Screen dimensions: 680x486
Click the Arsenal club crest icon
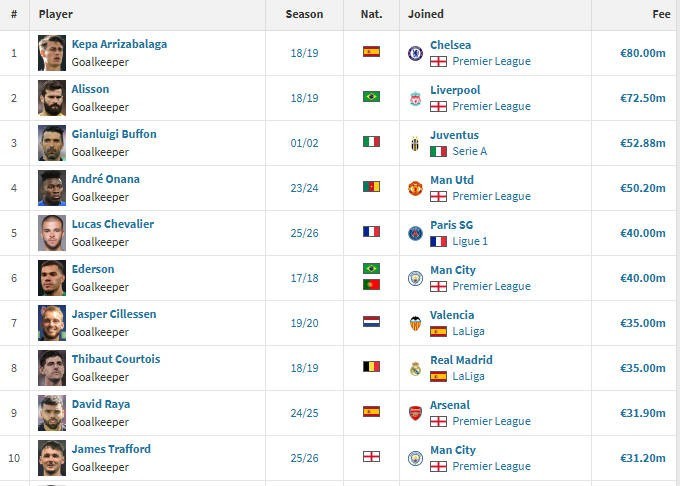(x=415, y=413)
